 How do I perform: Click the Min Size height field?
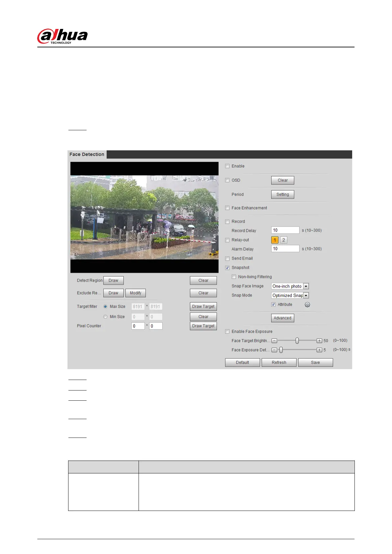pyautogui.click(x=156, y=317)
